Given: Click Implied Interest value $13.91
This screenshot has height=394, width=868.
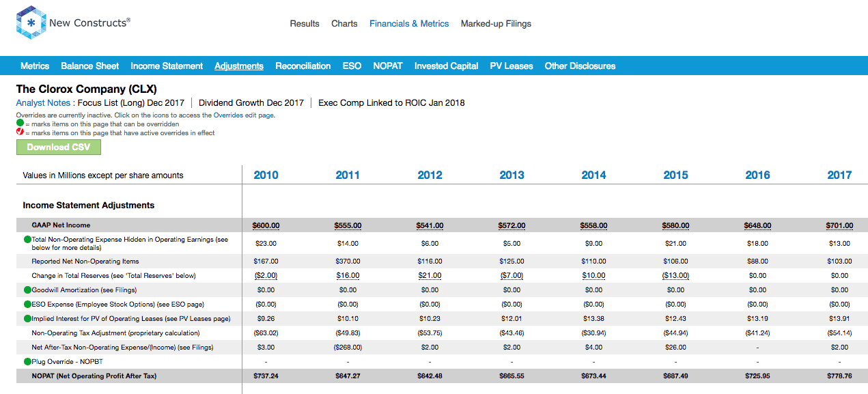Looking at the screenshot, I should click(x=839, y=319).
